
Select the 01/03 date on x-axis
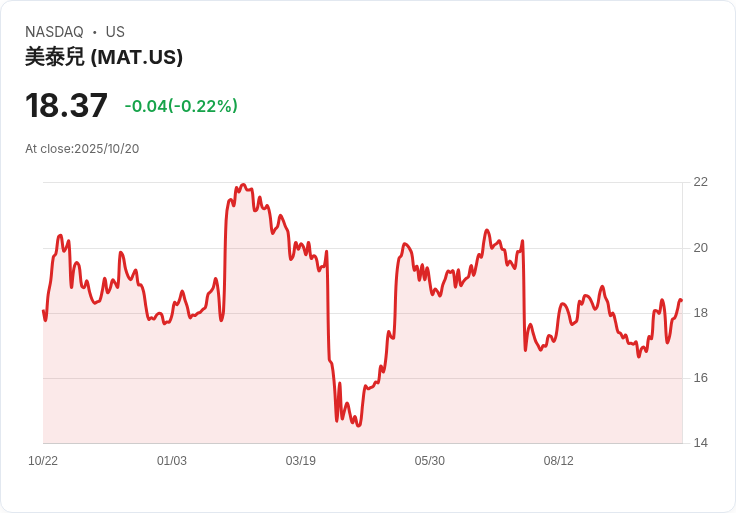tap(172, 461)
